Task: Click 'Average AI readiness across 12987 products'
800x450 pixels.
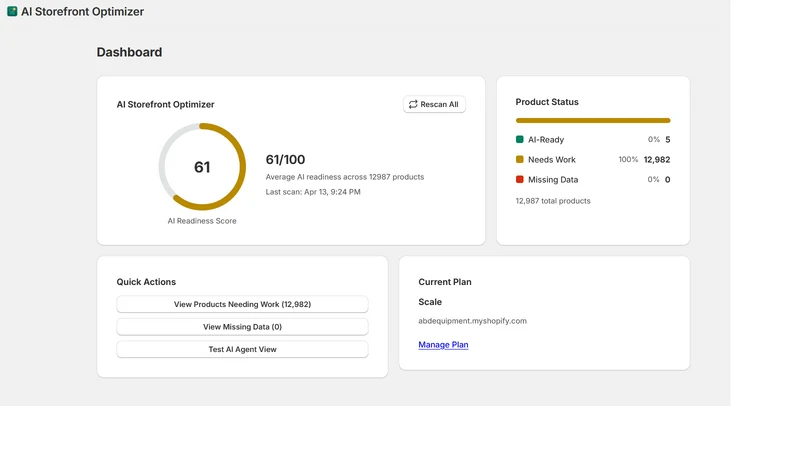Action: tap(345, 177)
